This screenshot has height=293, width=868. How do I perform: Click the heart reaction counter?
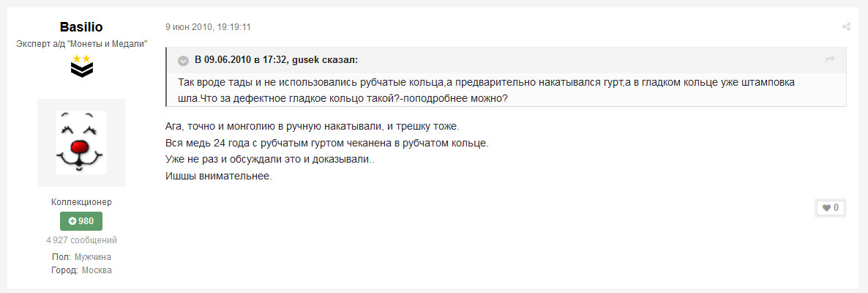coord(831,208)
